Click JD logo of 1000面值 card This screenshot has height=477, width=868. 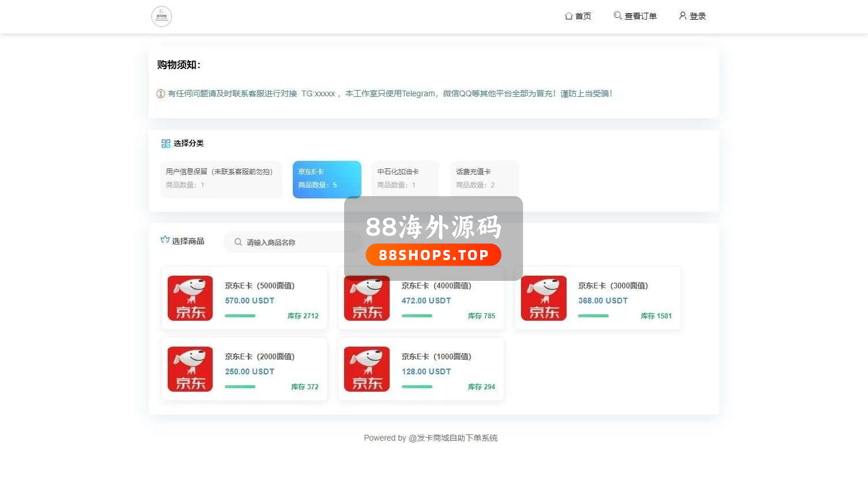(x=367, y=369)
